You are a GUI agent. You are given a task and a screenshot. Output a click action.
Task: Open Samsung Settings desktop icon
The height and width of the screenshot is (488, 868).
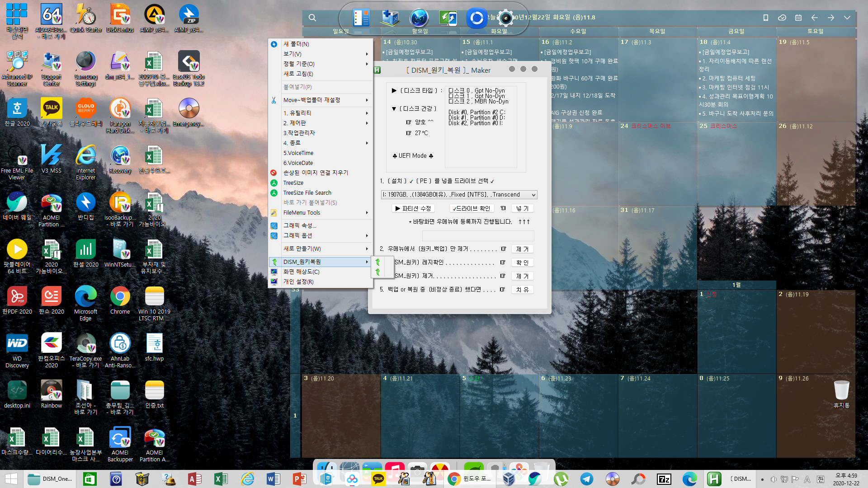(x=85, y=68)
